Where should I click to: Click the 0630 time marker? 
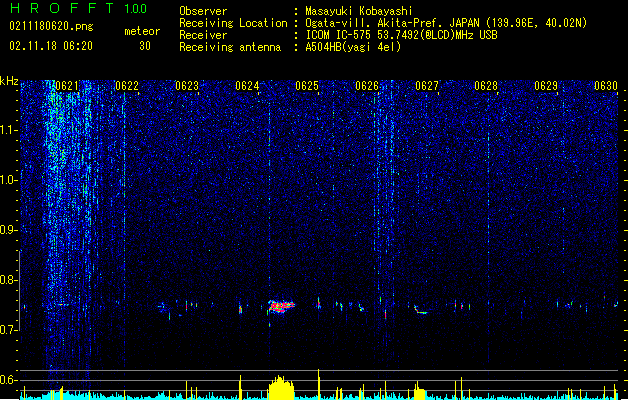606,86
